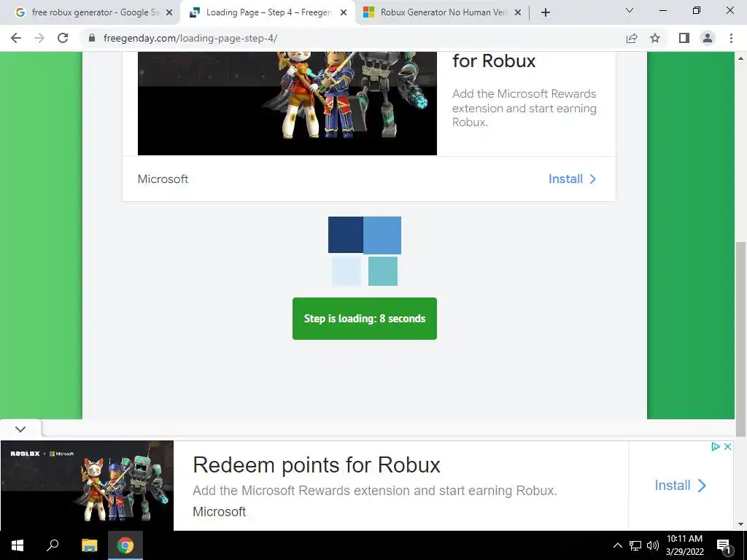This screenshot has width=747, height=560.
Task: Open the notification center icon
Action: 723,545
